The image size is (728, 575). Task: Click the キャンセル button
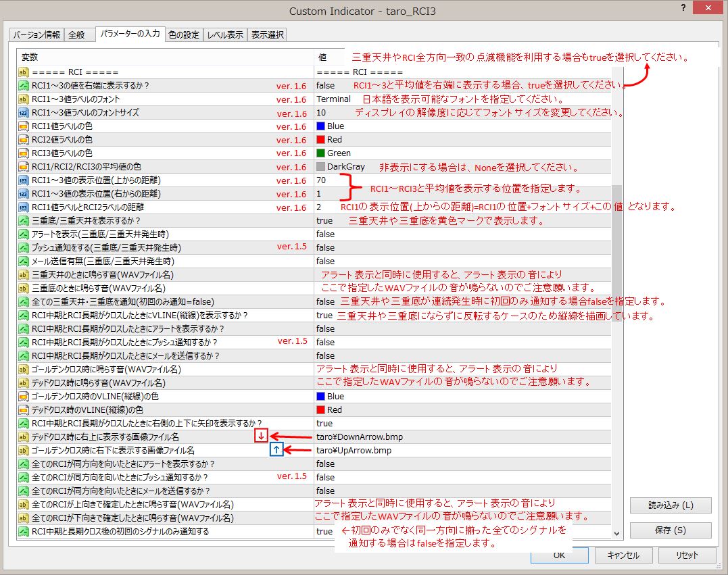point(623,555)
